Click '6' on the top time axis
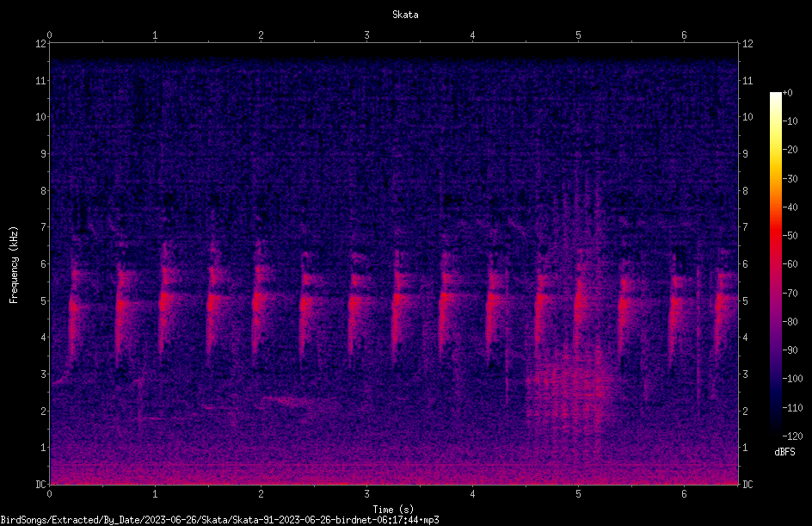The height and width of the screenshot is (526, 812). point(684,35)
